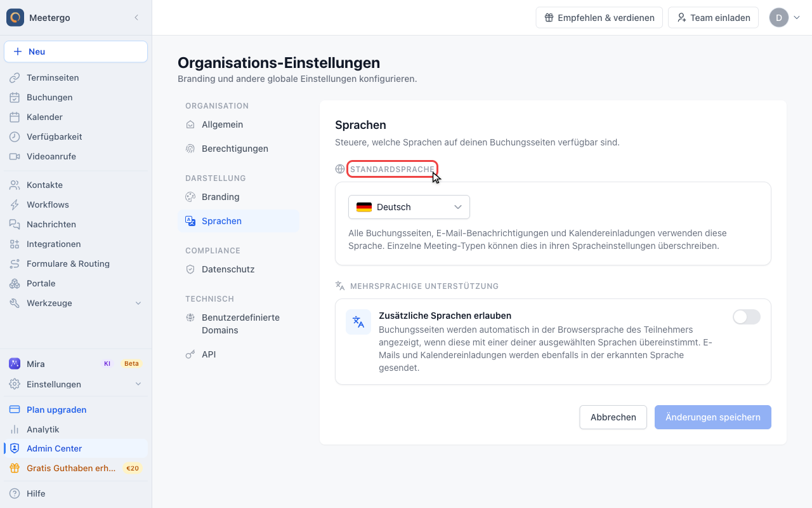Click the Workflows lightning icon
812x508 pixels.
pyautogui.click(x=15, y=204)
